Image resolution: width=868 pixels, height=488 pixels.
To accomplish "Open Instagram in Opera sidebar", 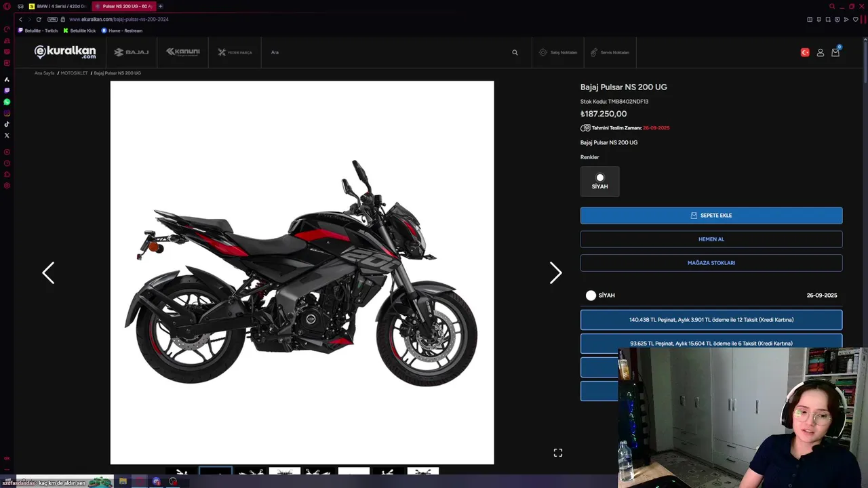I will point(7,113).
